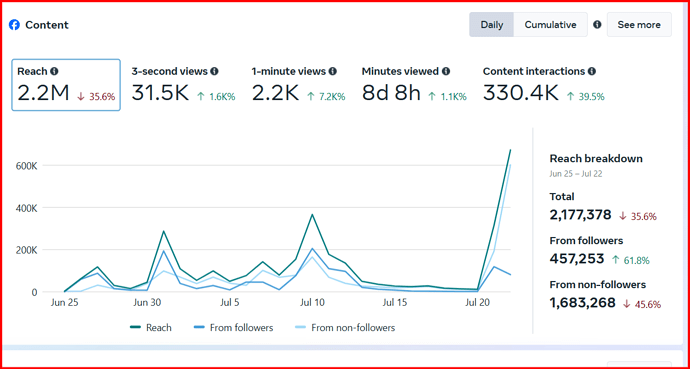Image resolution: width=690 pixels, height=369 pixels.
Task: Click the info icon beside 1-minute views
Action: pyautogui.click(x=333, y=71)
